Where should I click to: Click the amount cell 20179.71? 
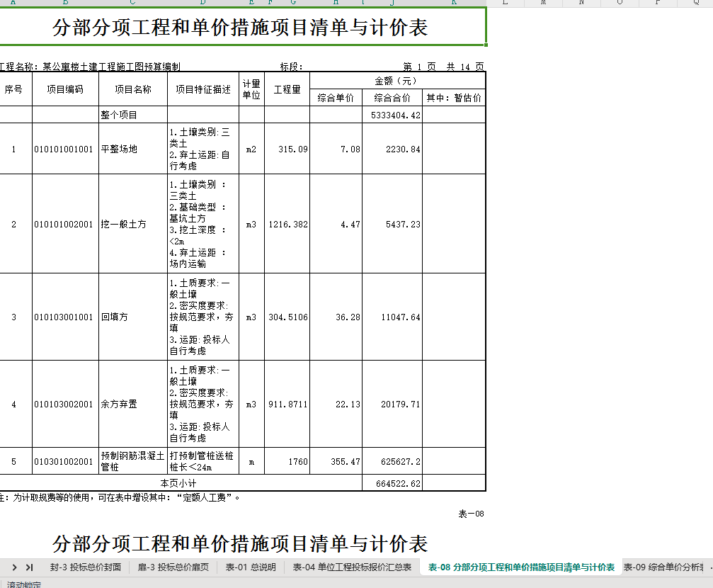(x=392, y=404)
